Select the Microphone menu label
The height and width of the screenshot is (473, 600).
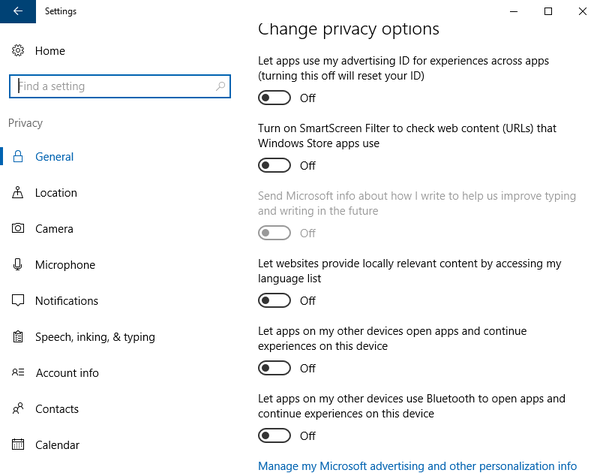pos(65,265)
